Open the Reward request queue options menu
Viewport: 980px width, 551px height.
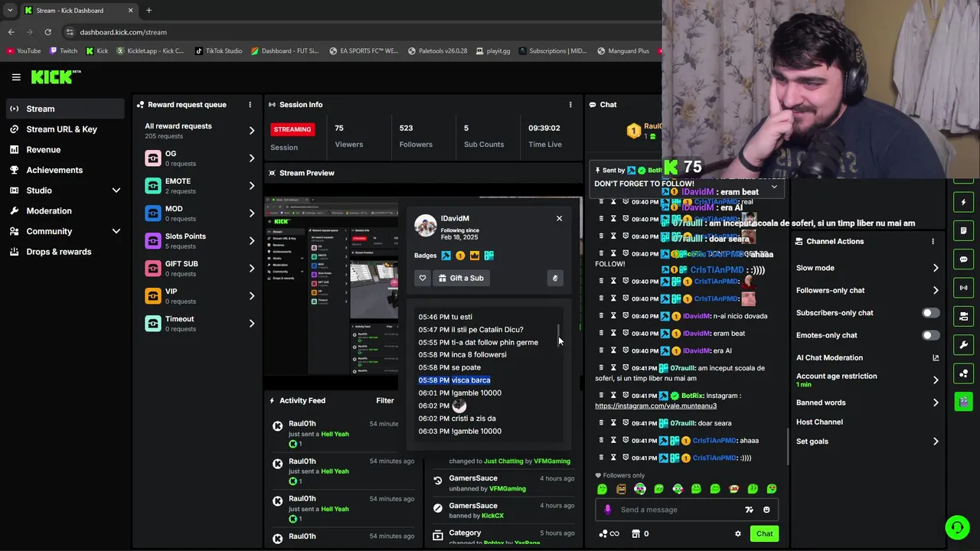tap(250, 105)
